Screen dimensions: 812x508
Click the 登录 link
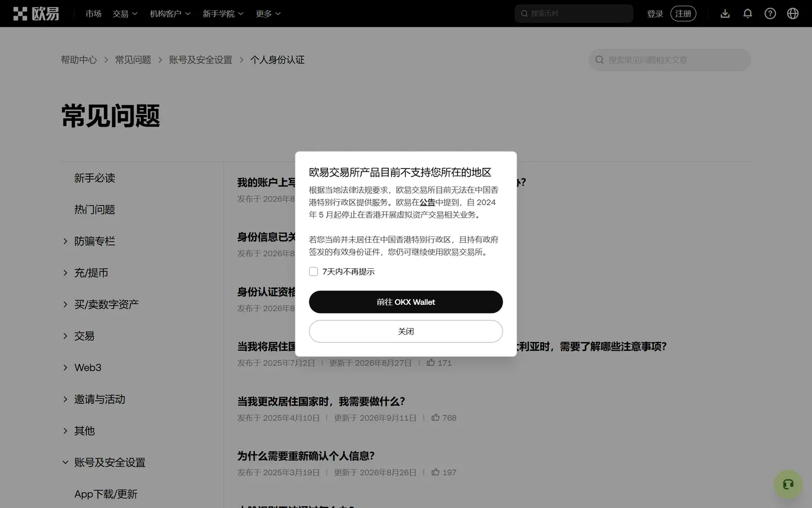[655, 13]
